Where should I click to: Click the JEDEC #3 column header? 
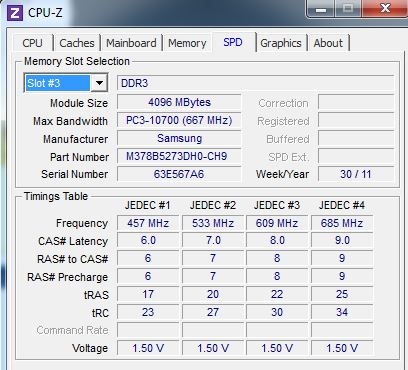tap(277, 205)
